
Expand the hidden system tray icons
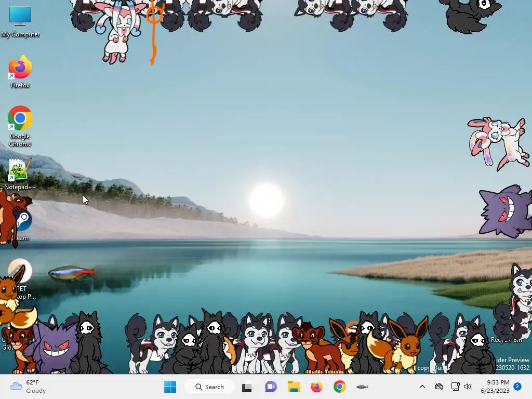click(422, 387)
